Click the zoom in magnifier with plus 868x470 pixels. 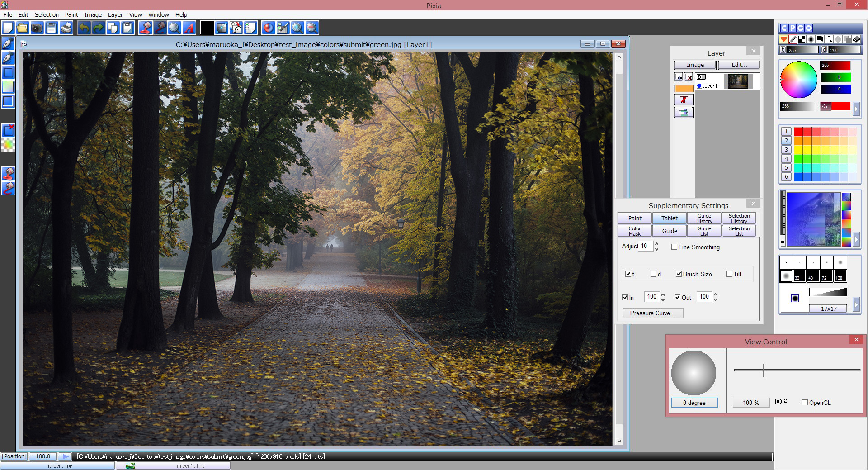pyautogui.click(x=297, y=28)
